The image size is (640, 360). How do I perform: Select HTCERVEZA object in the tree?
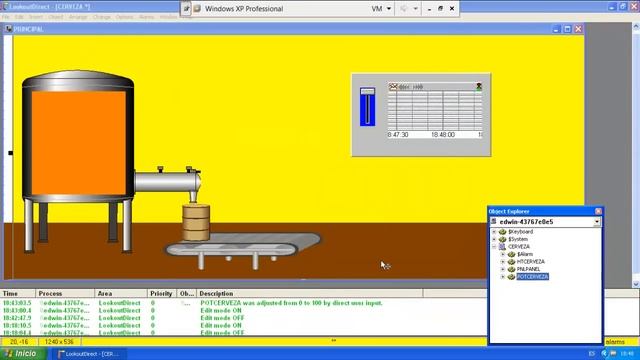tap(531, 262)
